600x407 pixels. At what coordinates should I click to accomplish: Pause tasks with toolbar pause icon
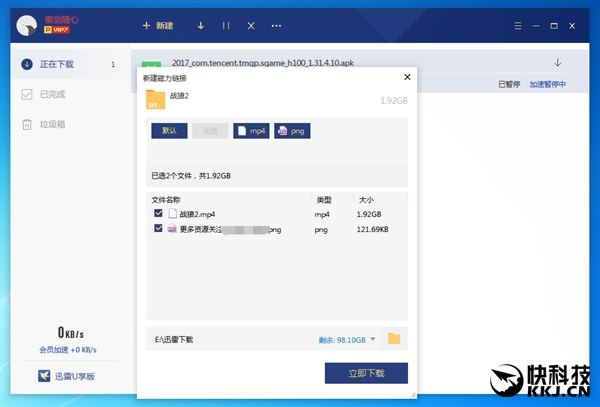coord(226,26)
